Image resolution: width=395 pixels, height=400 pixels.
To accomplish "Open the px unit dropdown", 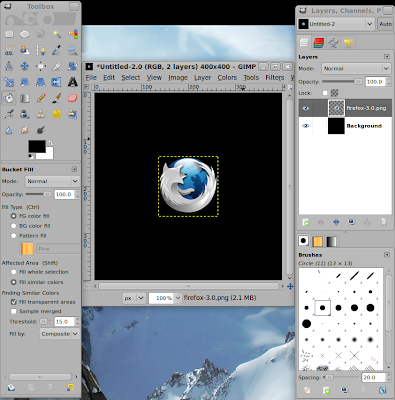I will click(134, 298).
